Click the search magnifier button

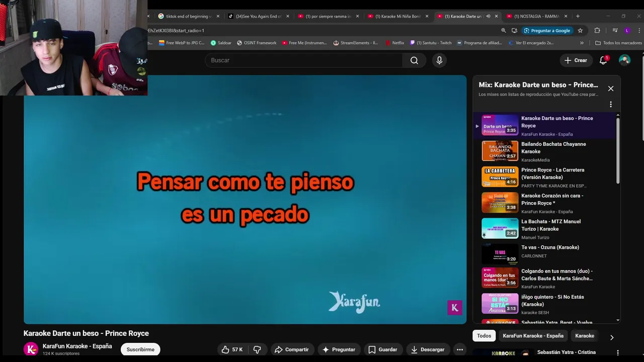(414, 60)
